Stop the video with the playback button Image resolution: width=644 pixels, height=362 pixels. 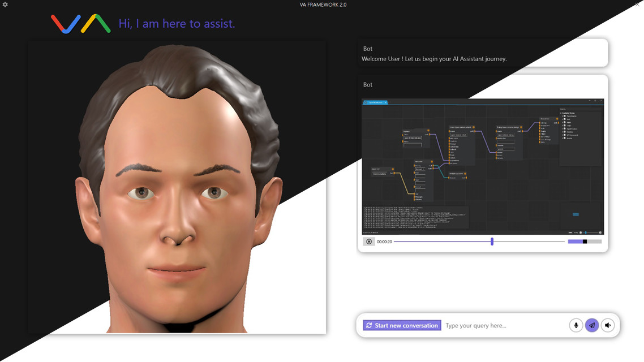click(369, 242)
